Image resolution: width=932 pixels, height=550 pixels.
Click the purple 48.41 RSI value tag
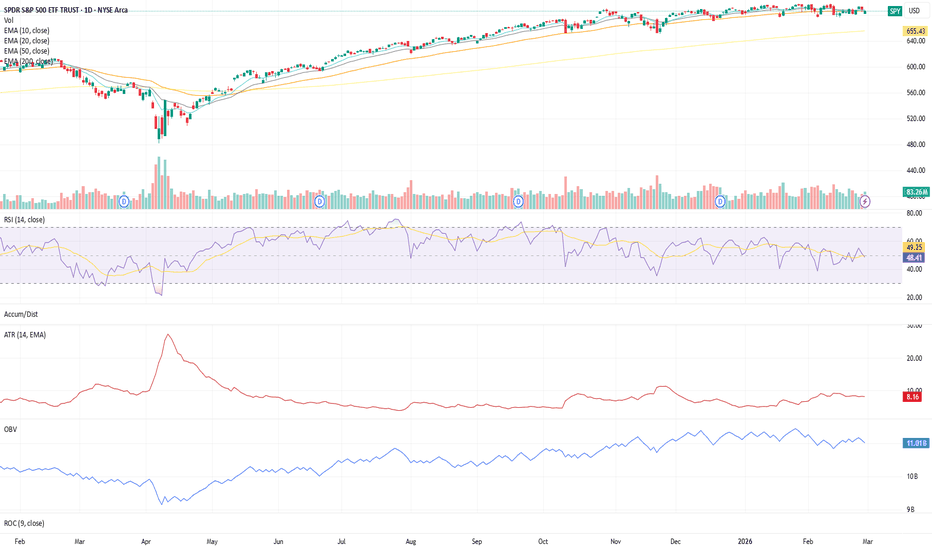pos(914,257)
